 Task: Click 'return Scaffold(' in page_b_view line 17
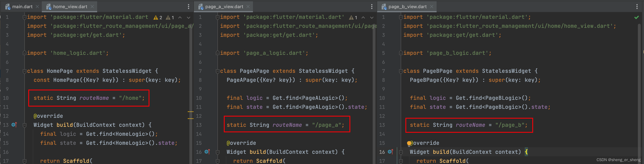click(442, 161)
